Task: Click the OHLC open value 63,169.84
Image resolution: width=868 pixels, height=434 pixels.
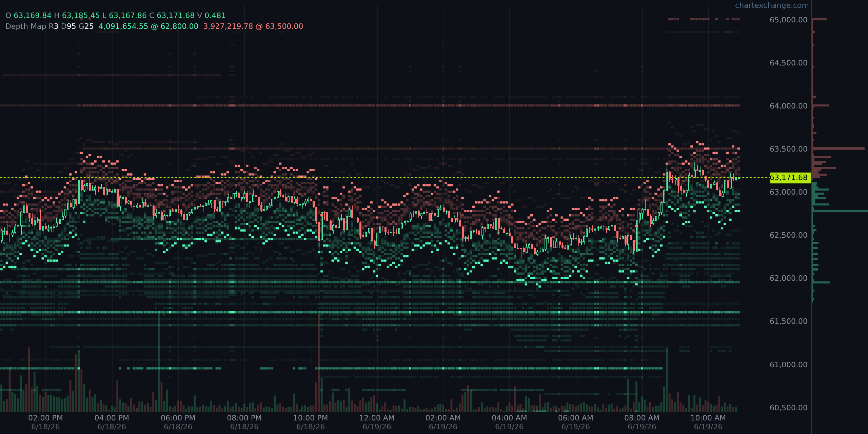Action: (x=33, y=16)
